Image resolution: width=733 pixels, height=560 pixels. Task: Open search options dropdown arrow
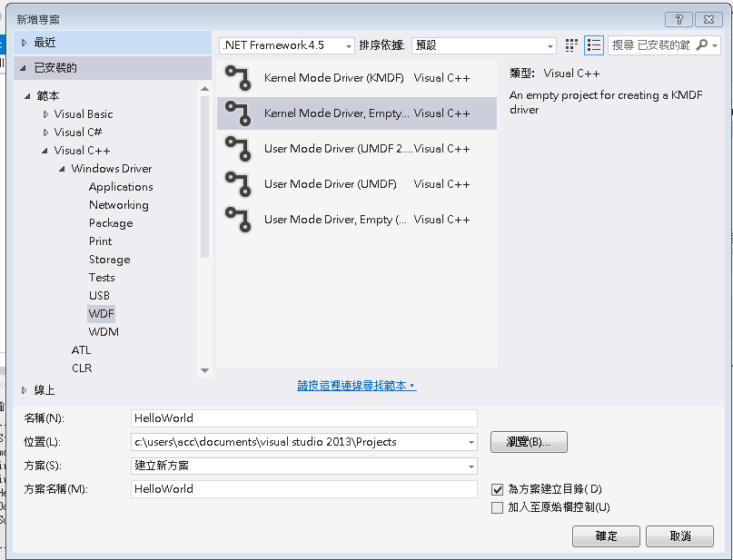tap(714, 45)
